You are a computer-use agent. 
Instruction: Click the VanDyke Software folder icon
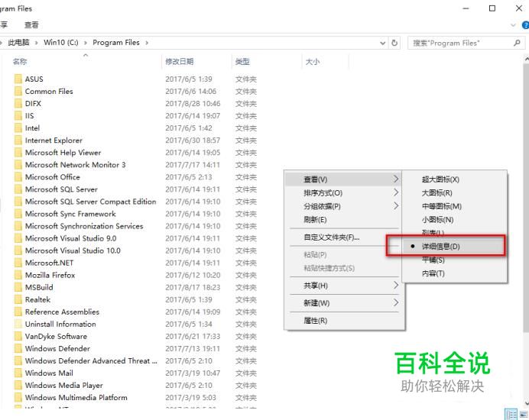(18, 337)
